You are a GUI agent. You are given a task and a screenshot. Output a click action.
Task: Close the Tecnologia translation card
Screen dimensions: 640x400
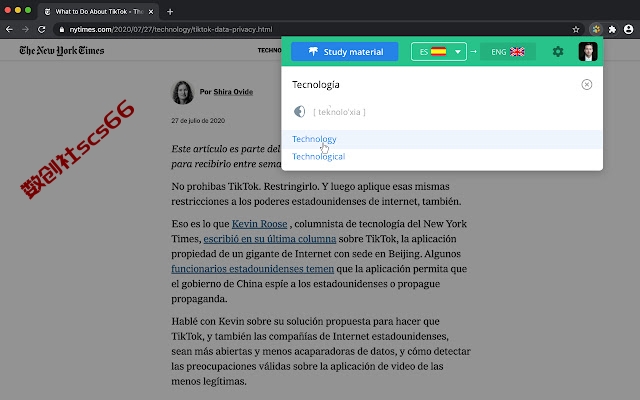(x=587, y=84)
